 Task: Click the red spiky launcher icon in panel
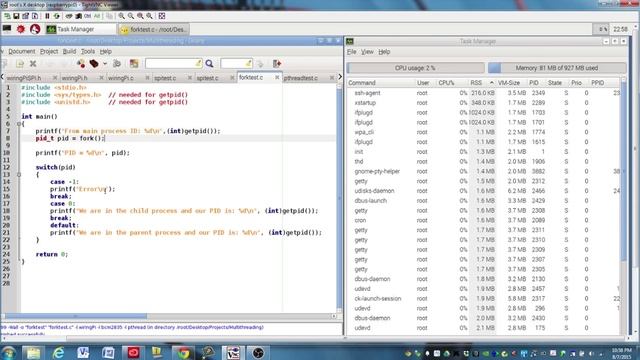pyautogui.click(x=21, y=29)
